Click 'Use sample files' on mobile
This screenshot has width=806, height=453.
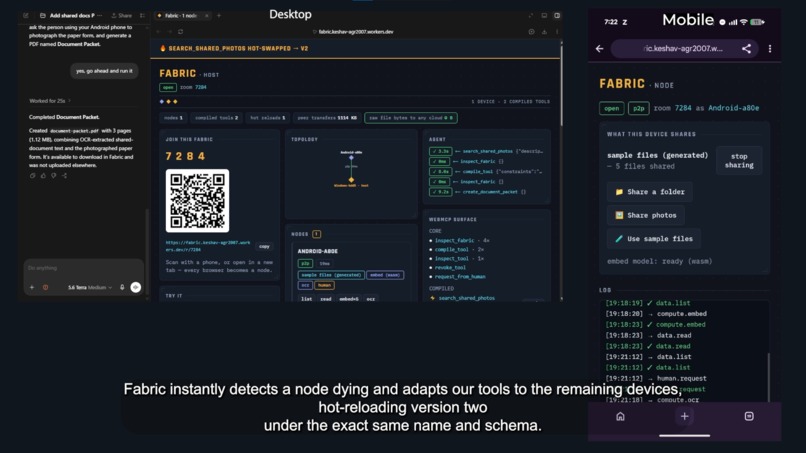(x=654, y=239)
